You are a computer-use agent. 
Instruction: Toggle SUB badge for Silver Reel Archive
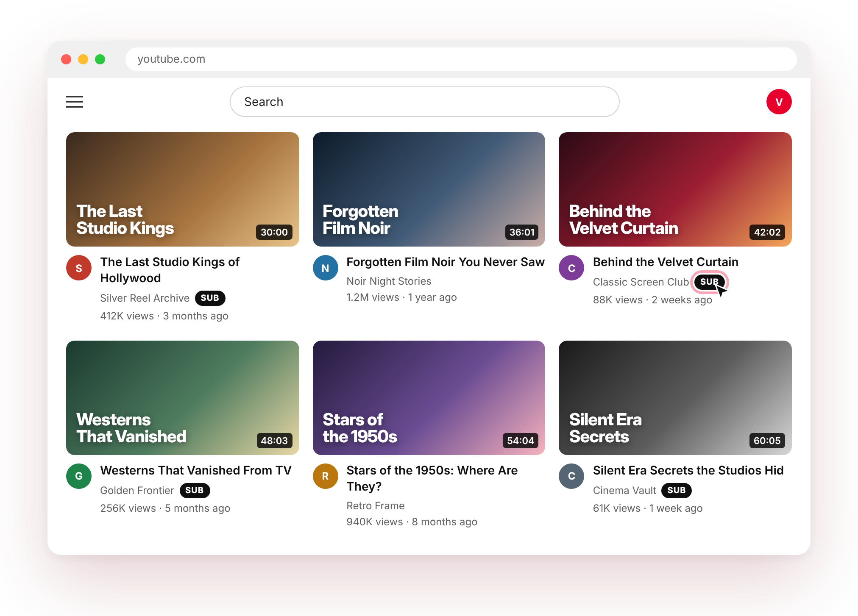pyautogui.click(x=210, y=298)
